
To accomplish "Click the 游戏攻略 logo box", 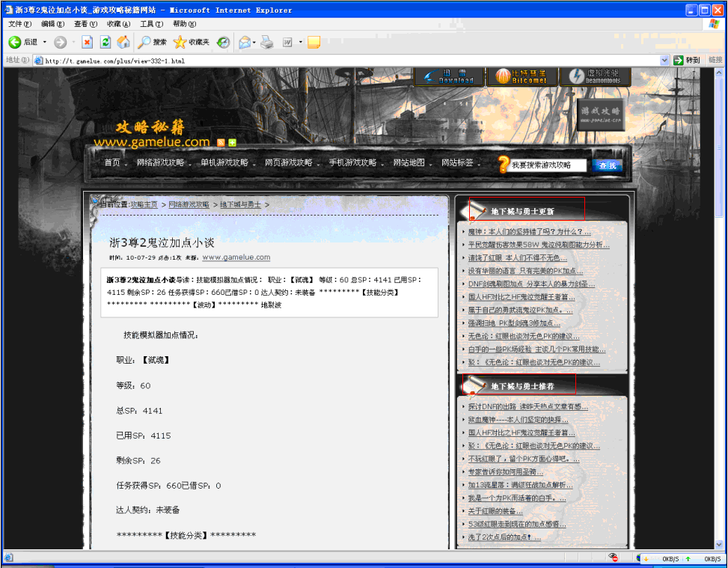I will point(601,114).
